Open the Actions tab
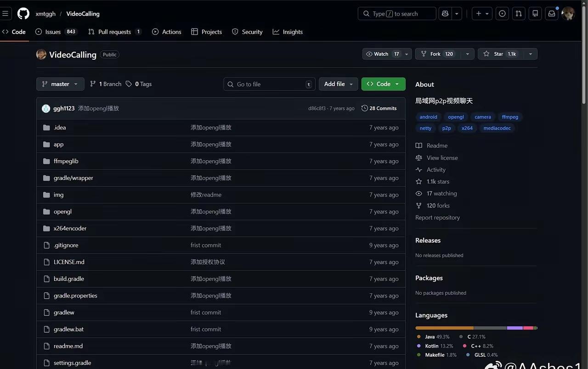Viewport: 588px width, 369px height. pyautogui.click(x=166, y=32)
